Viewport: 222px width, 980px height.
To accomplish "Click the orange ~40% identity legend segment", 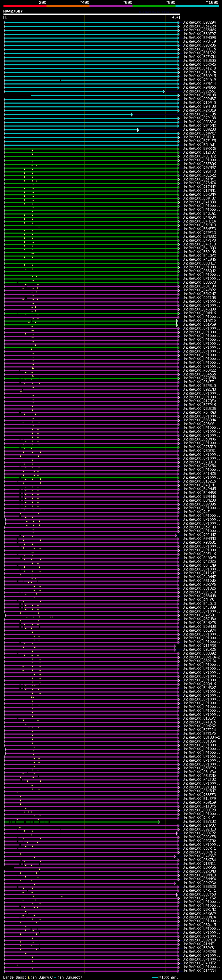I will click(x=68, y=6).
